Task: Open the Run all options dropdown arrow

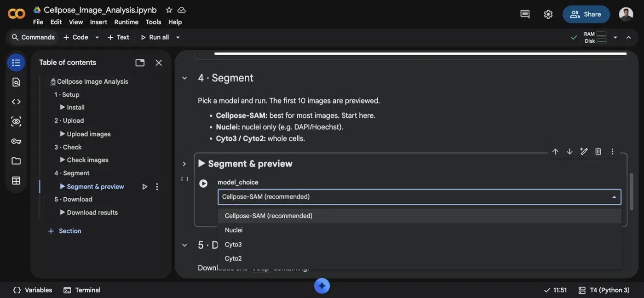Action: pyautogui.click(x=178, y=37)
